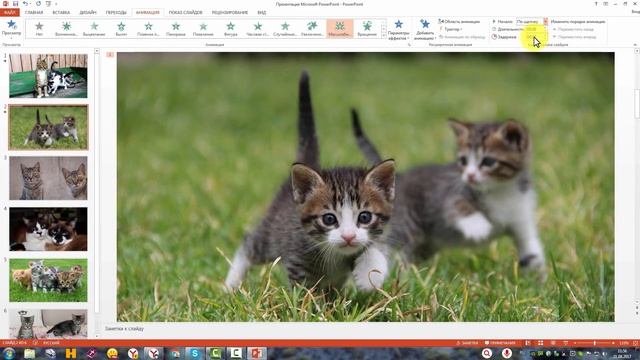
Task: Open file explorer from the taskbar
Action: click(x=29, y=353)
